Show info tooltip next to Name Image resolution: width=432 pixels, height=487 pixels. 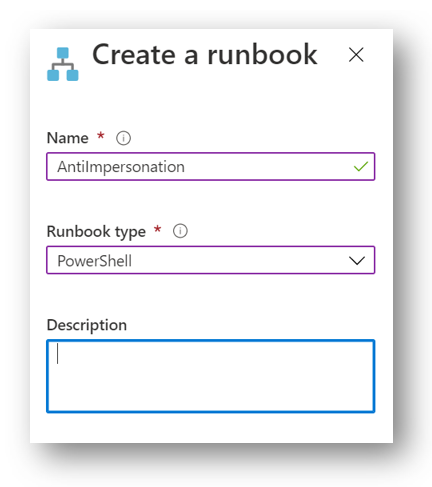pyautogui.click(x=123, y=138)
